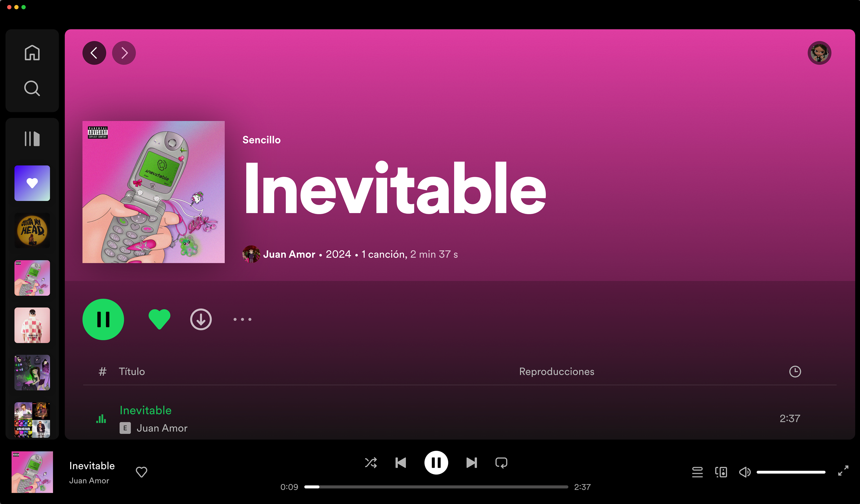
Task: Pause playback with large green button
Action: click(x=103, y=319)
